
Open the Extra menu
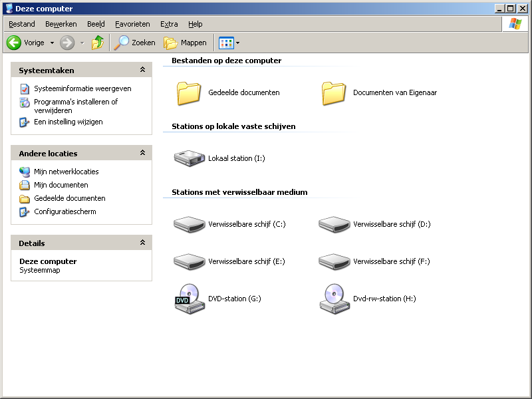click(x=169, y=24)
